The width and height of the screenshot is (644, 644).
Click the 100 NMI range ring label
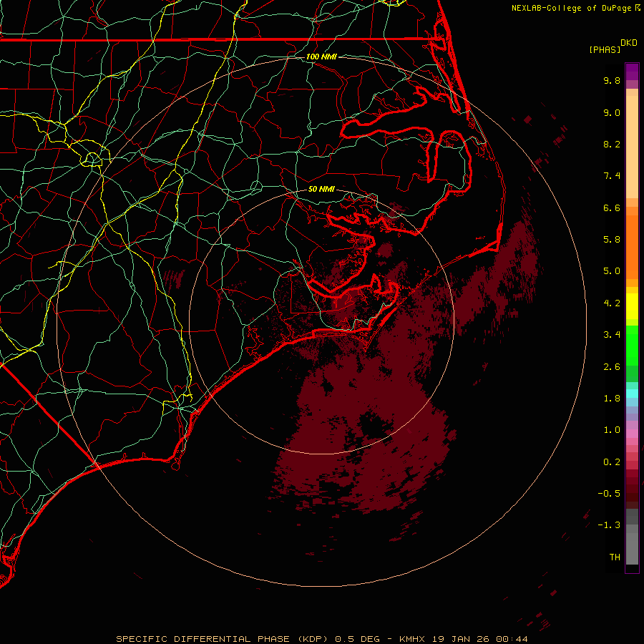click(x=321, y=57)
